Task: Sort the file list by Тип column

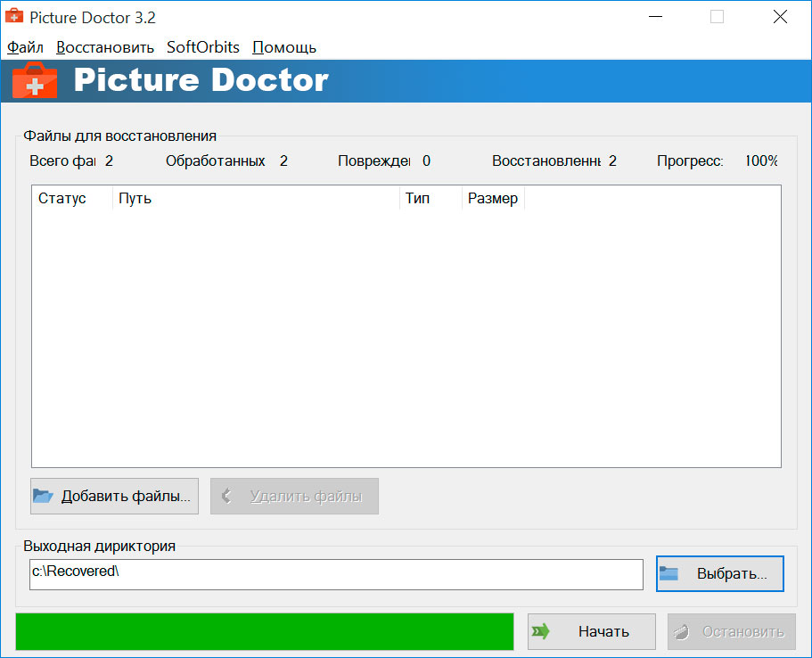Action: pos(431,199)
